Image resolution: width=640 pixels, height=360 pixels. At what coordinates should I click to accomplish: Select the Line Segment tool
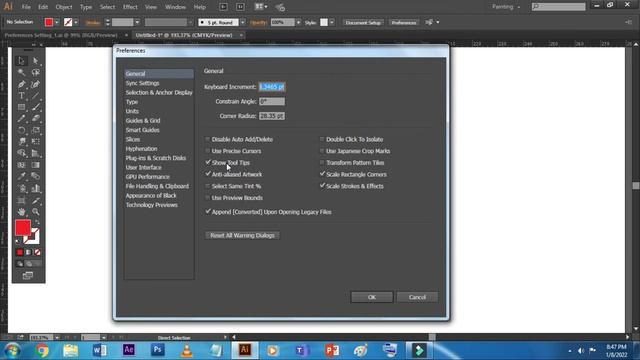(x=36, y=96)
